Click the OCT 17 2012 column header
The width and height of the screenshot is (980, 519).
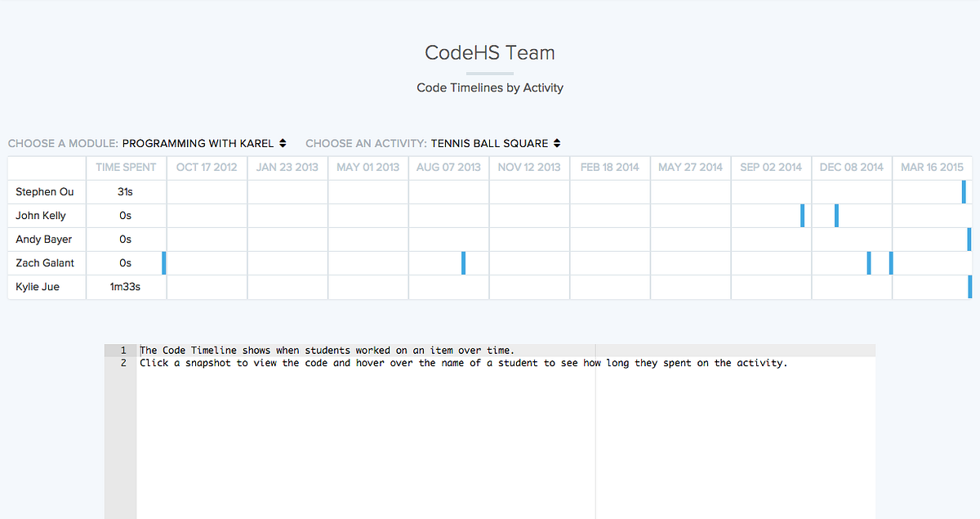(207, 167)
